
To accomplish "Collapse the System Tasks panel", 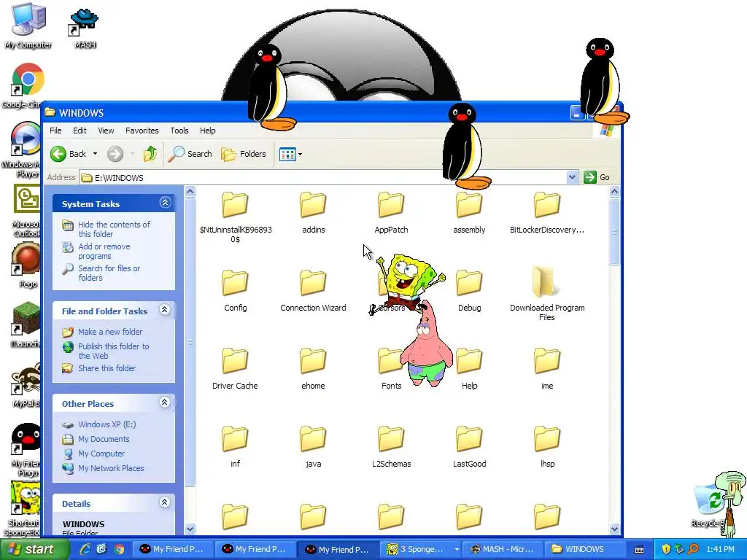I will (x=165, y=203).
